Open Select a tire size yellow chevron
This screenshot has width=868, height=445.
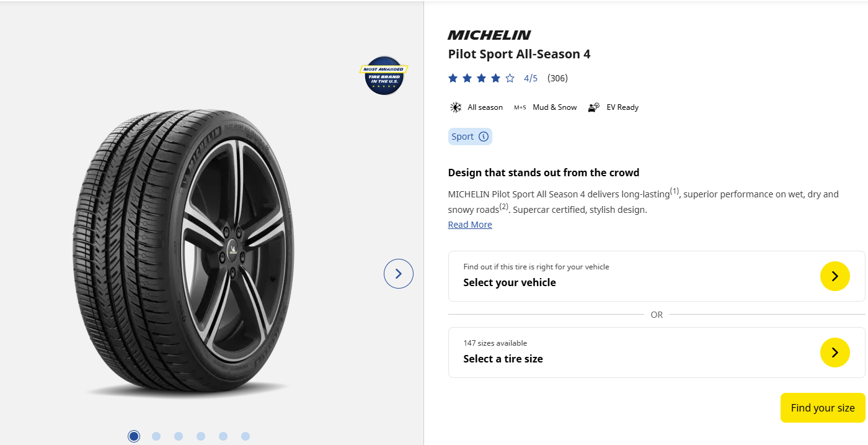click(x=835, y=353)
